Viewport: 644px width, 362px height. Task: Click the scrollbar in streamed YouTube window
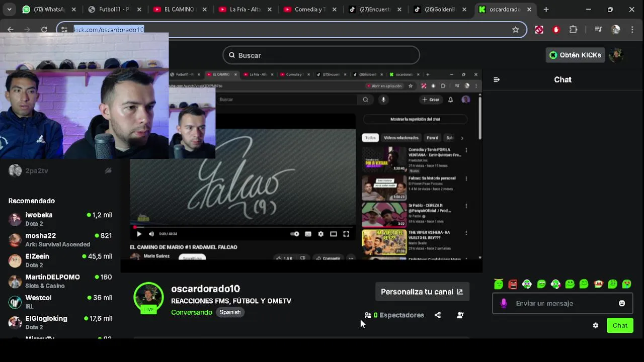[x=480, y=118]
